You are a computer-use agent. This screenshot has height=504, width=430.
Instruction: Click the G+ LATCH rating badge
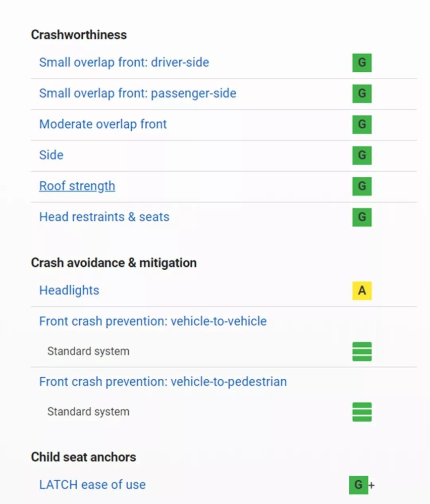[x=361, y=485]
